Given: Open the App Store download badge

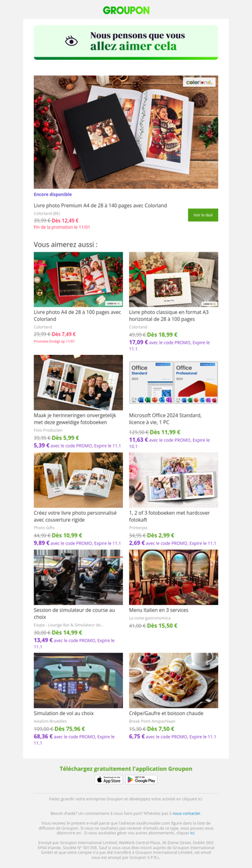Looking at the screenshot, I should point(108,779).
